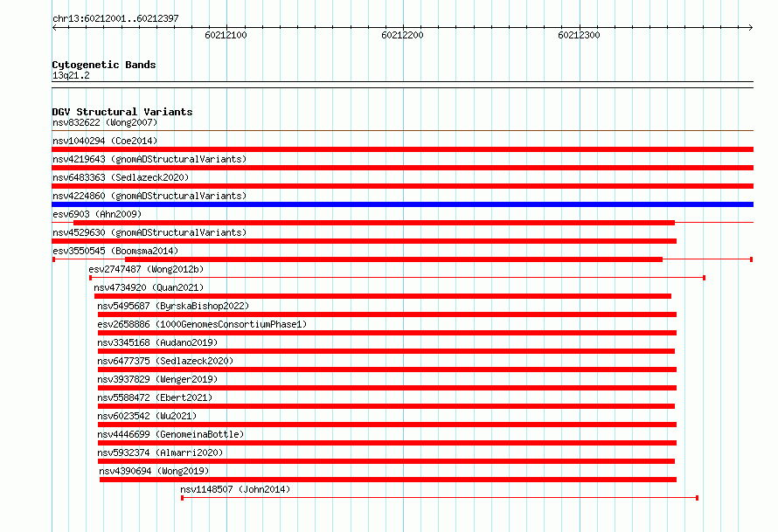Image resolution: width=778 pixels, height=532 pixels.
Task: Click the thin red line of nsv1148507
Action: coord(440,498)
